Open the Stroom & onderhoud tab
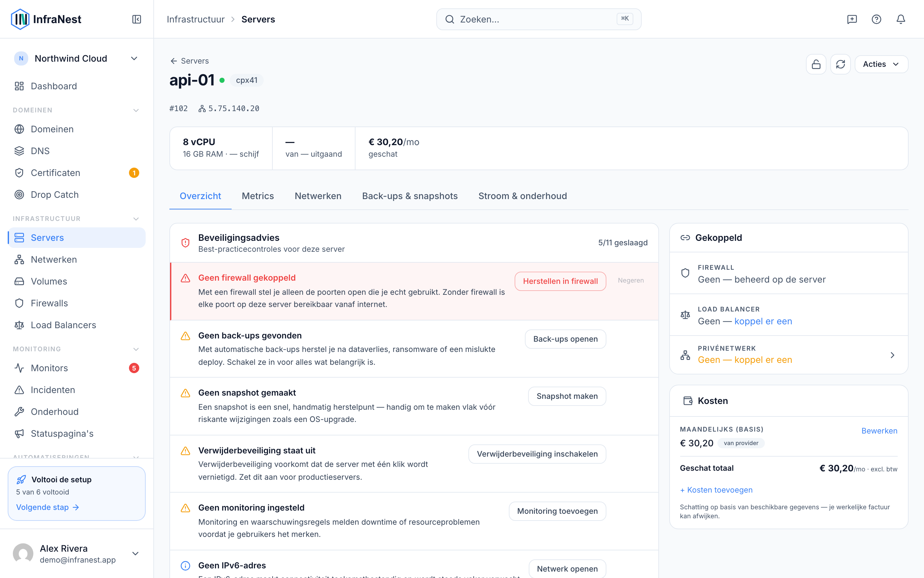924x578 pixels. coord(522,196)
